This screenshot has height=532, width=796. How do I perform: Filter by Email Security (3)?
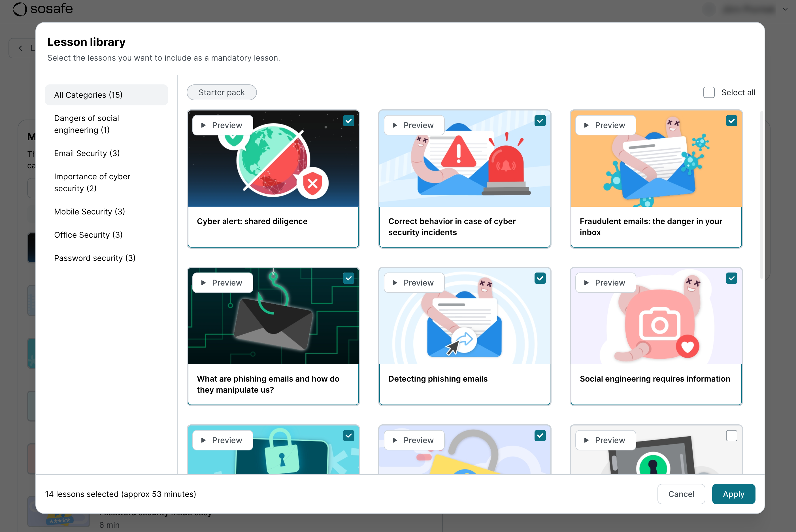tap(106, 153)
